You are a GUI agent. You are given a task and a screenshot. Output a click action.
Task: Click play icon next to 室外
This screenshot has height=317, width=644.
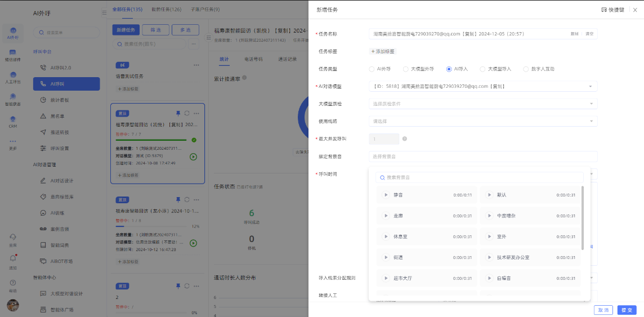489,236
